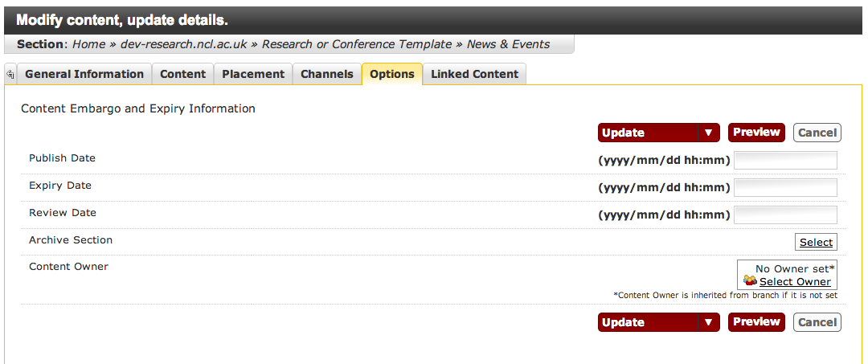Click into the Review Date field
Viewport: 868px width, 364px height.
point(785,215)
